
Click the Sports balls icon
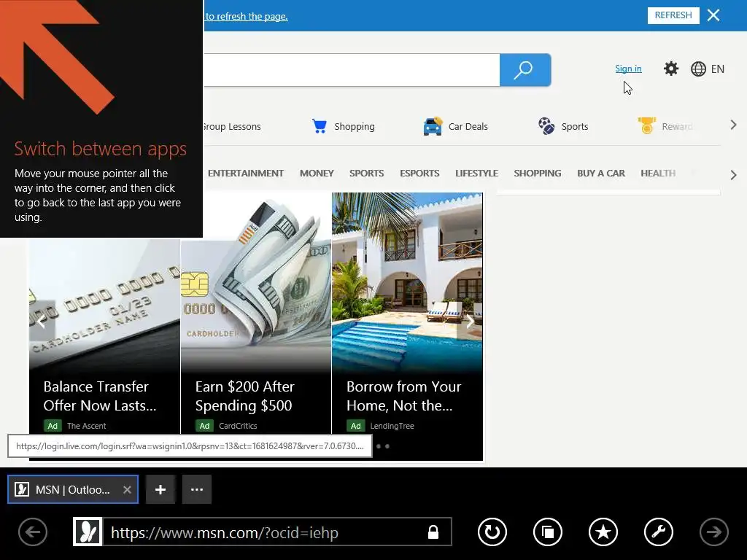546,126
